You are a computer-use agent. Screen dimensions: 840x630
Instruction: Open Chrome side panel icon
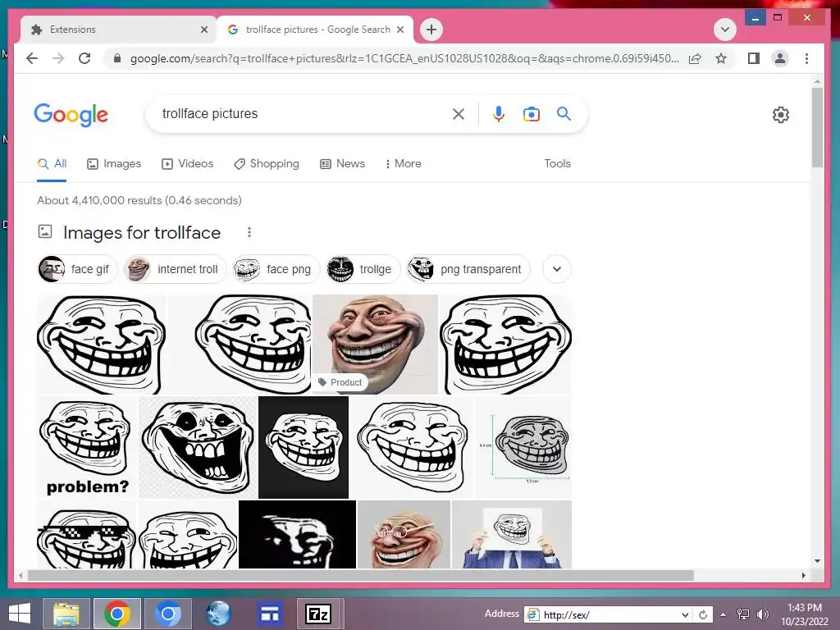click(753, 58)
